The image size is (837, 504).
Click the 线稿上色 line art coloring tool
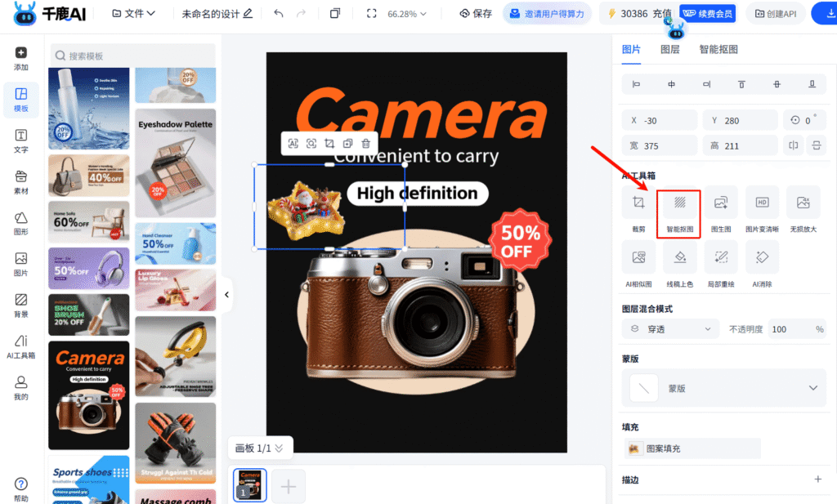[x=679, y=258]
